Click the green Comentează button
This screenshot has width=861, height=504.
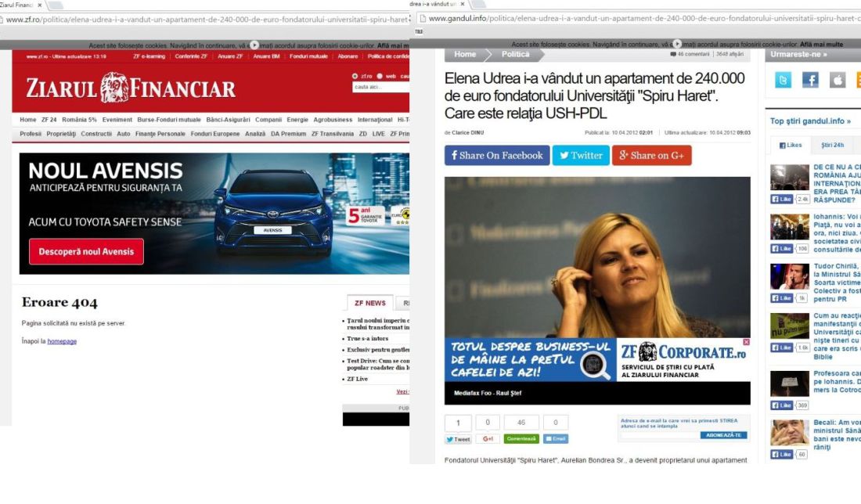pos(521,439)
